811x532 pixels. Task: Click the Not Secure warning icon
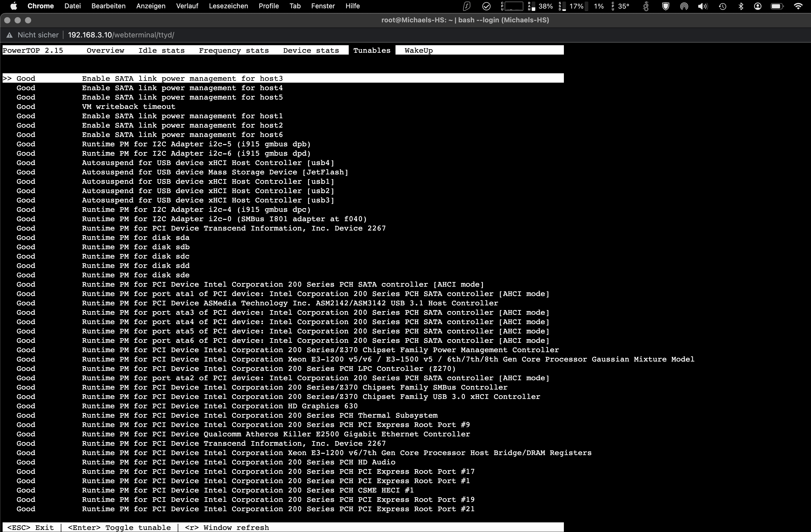coord(10,35)
